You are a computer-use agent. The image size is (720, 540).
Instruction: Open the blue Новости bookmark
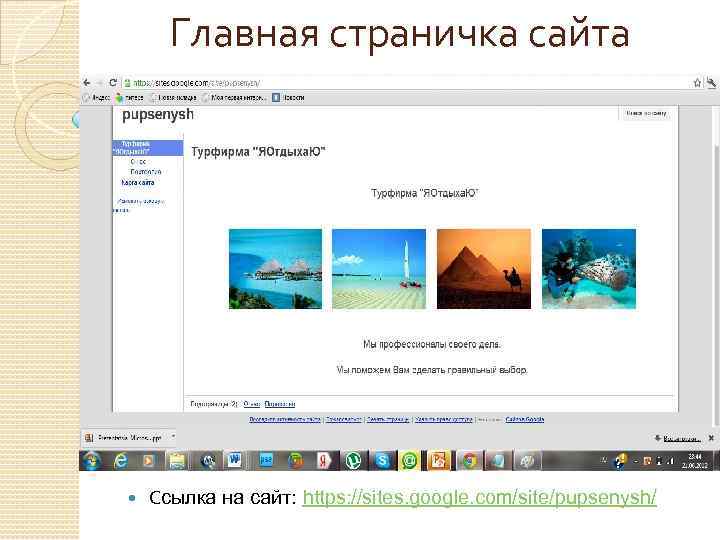tap(288, 97)
